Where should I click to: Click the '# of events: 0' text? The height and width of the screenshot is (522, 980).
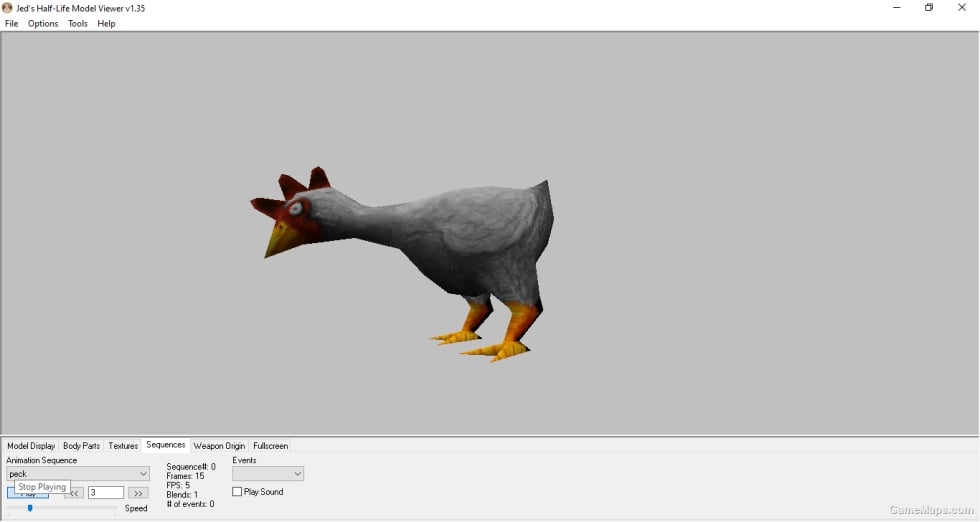tap(190, 504)
